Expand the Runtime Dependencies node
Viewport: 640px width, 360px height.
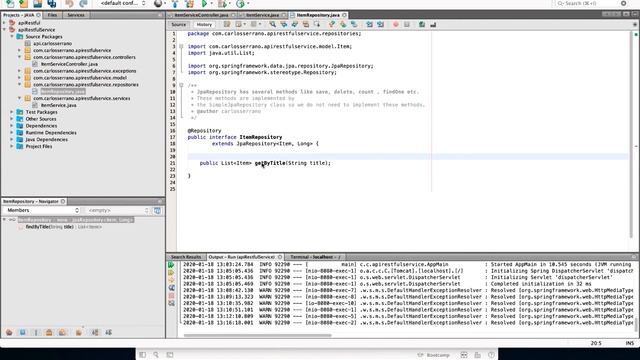coord(12,133)
